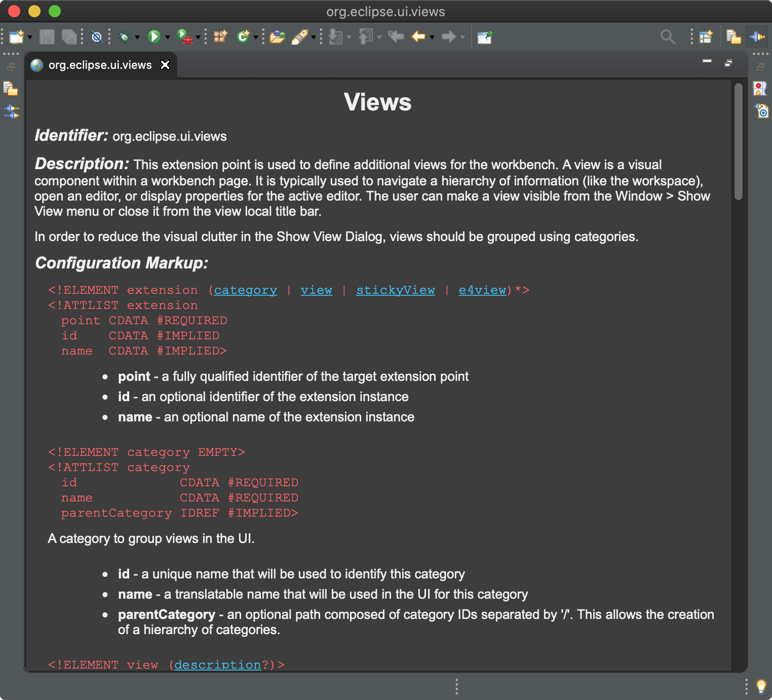The image size is (772, 700).
Task: Switch to the Plug-in Development perspective
Action: pos(758,37)
